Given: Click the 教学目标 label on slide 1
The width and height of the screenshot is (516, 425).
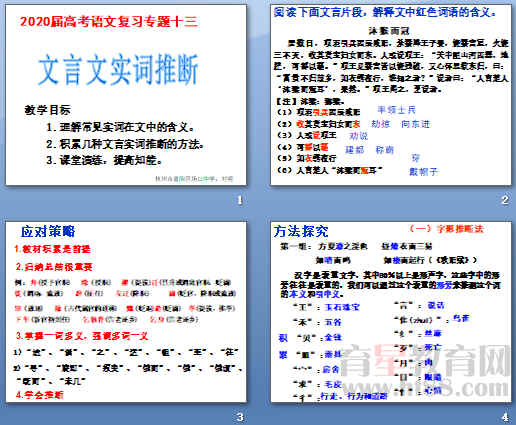Looking at the screenshot, I should (x=48, y=110).
